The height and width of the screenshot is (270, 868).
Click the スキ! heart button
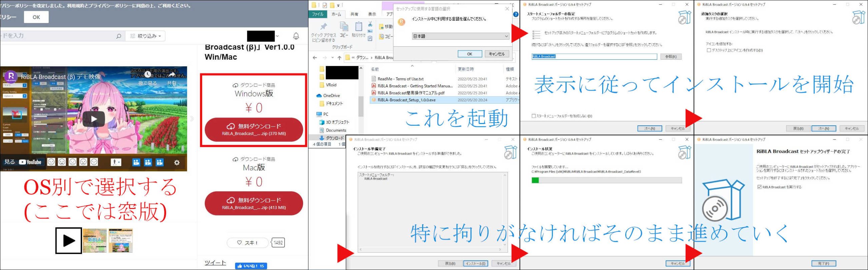[247, 243]
